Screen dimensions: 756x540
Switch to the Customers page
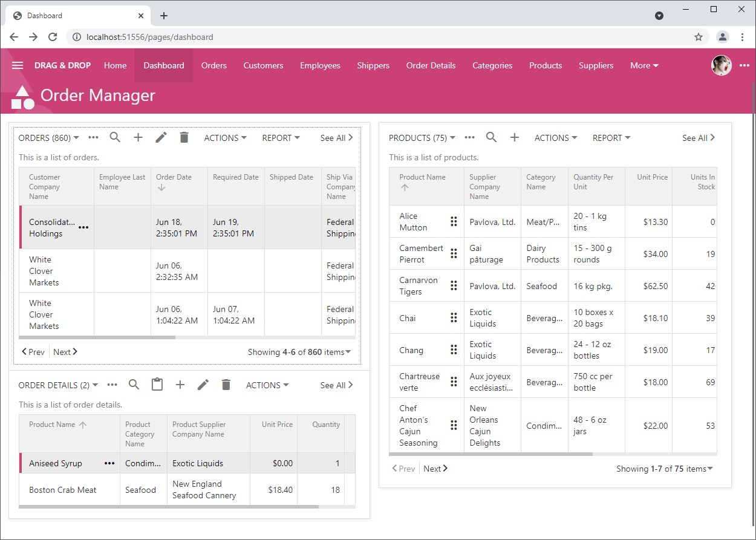(x=263, y=65)
